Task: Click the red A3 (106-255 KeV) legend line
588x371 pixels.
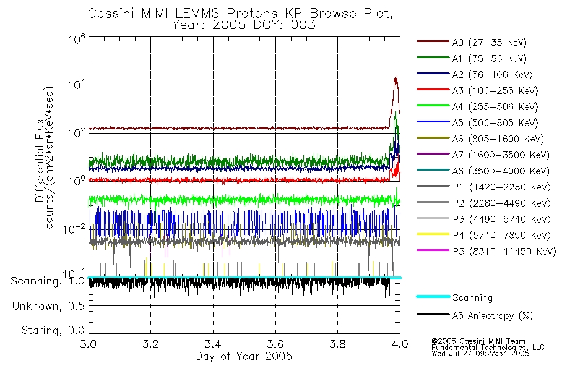Action: (x=433, y=90)
